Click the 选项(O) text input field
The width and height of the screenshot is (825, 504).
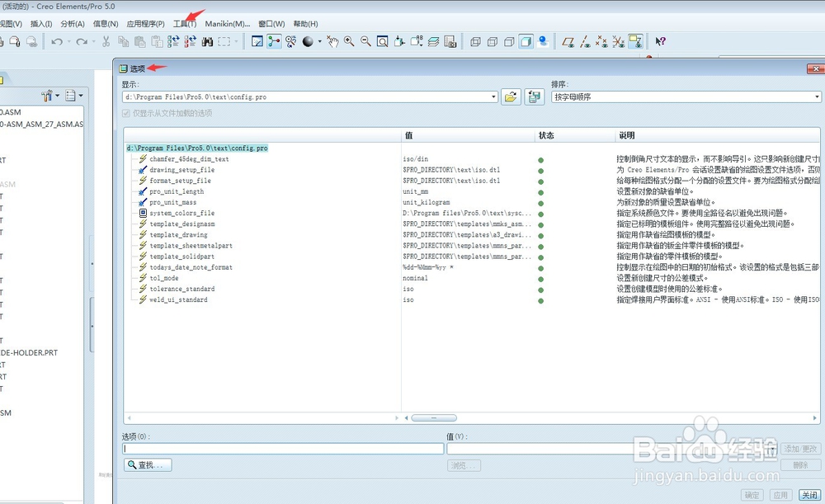[x=283, y=449]
